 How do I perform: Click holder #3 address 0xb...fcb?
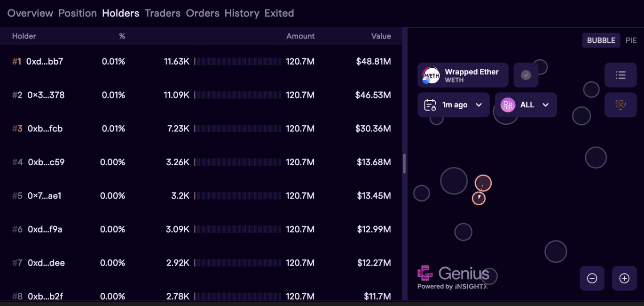45,129
